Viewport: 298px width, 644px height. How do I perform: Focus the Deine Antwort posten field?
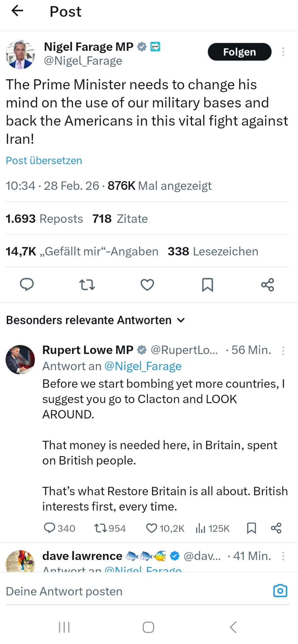click(129, 591)
